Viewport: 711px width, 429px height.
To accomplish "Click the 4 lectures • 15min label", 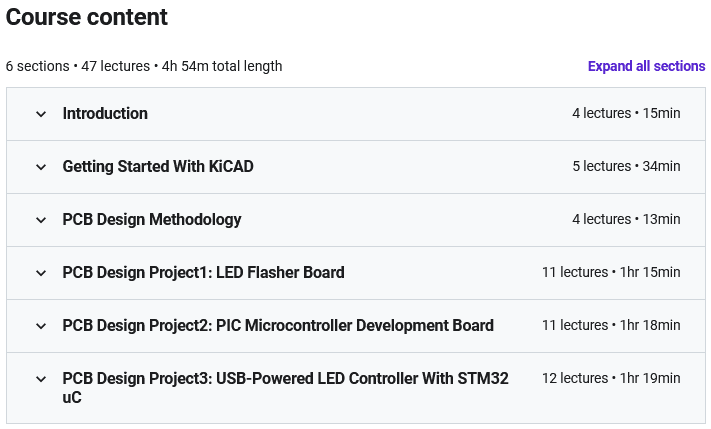I will (626, 114).
